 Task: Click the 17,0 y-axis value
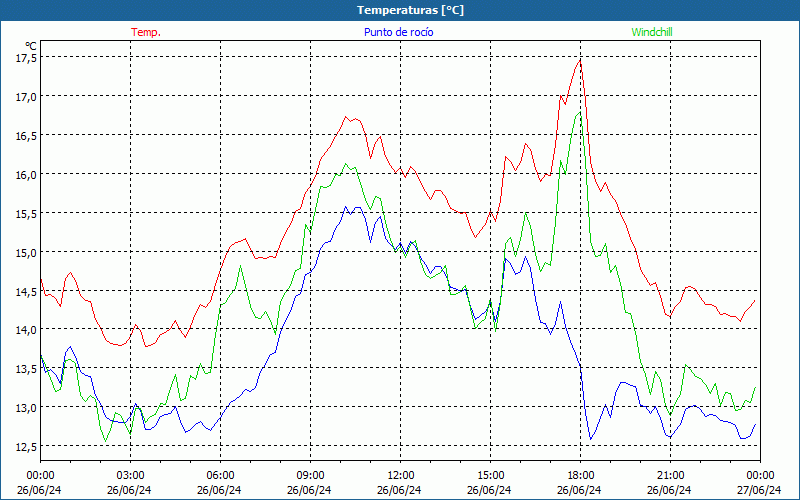26,97
